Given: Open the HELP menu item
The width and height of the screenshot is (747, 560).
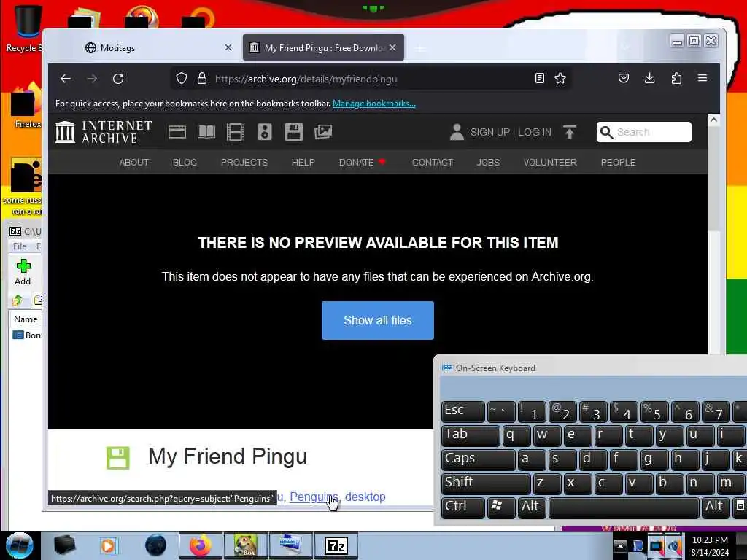Looking at the screenshot, I should pos(303,163).
